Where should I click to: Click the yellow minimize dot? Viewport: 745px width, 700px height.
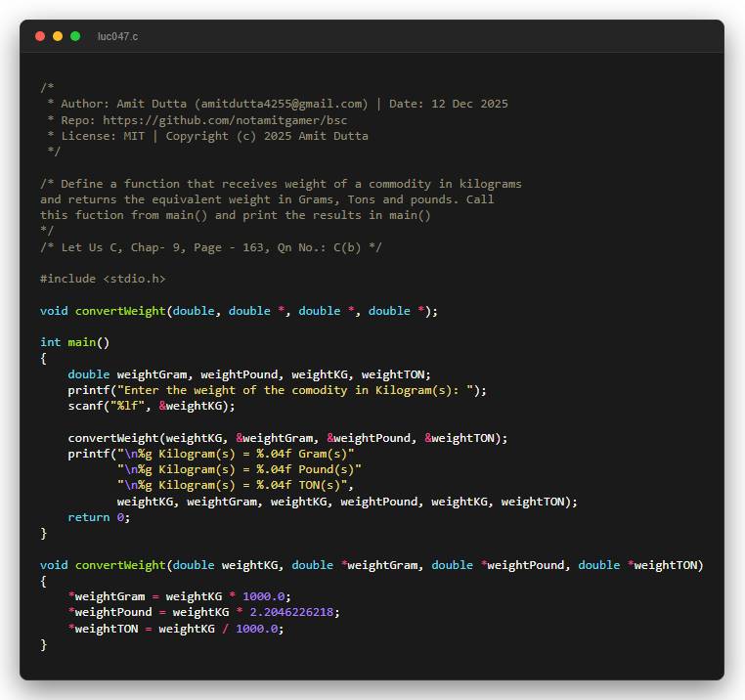point(58,36)
